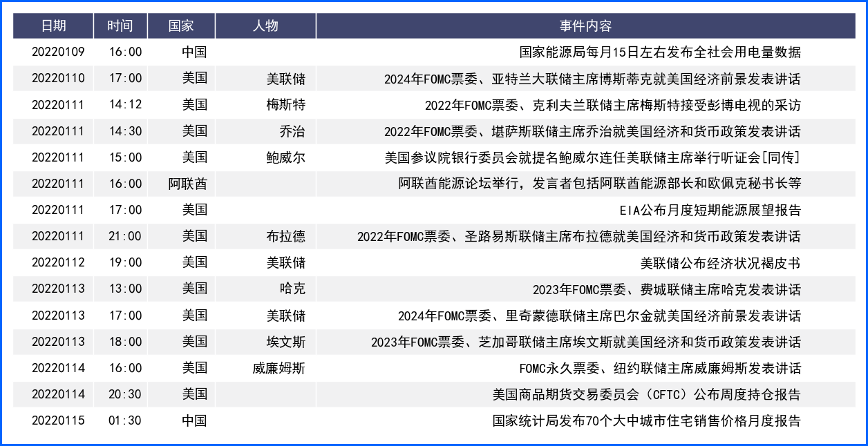
Task: Select 美国 in the 梅斯特 row
Action: click(194, 105)
